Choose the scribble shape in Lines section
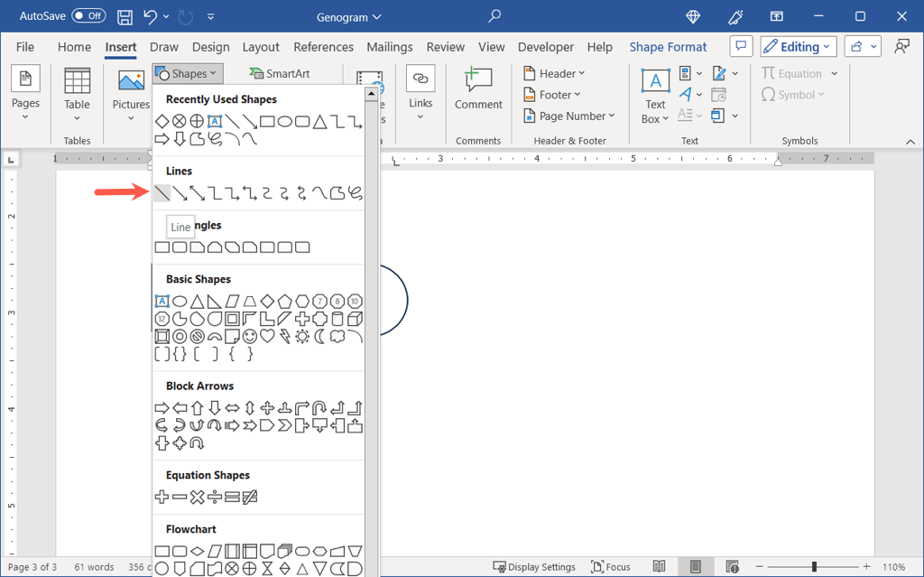924x577 pixels. pyautogui.click(x=355, y=192)
